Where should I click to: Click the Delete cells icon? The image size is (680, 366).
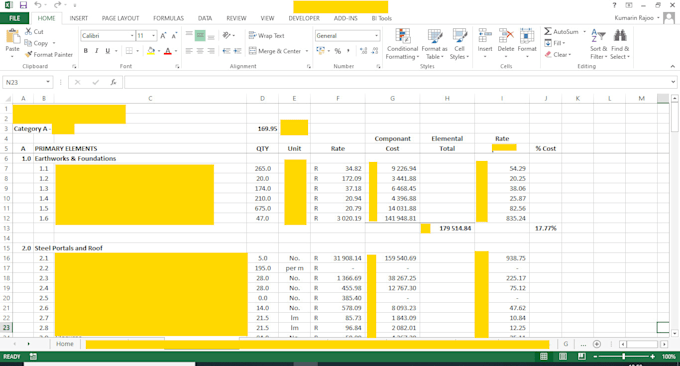[506, 36]
